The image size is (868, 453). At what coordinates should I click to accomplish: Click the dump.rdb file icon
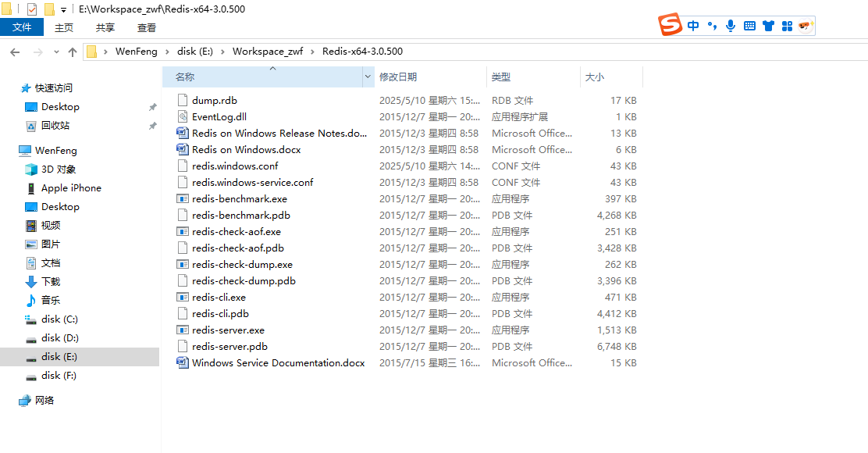click(182, 100)
